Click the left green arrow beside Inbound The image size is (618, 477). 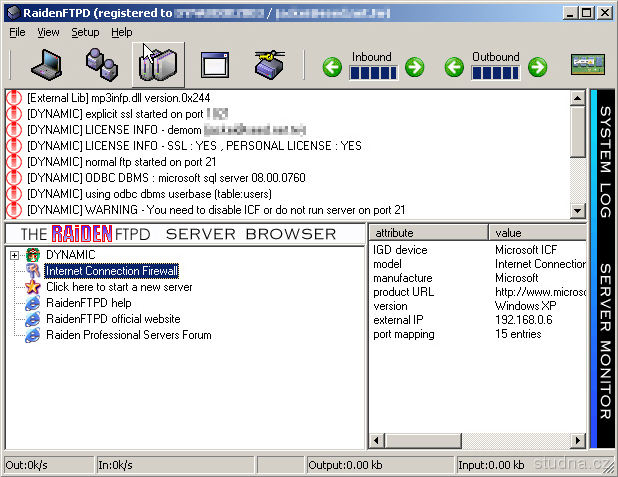tap(332, 67)
